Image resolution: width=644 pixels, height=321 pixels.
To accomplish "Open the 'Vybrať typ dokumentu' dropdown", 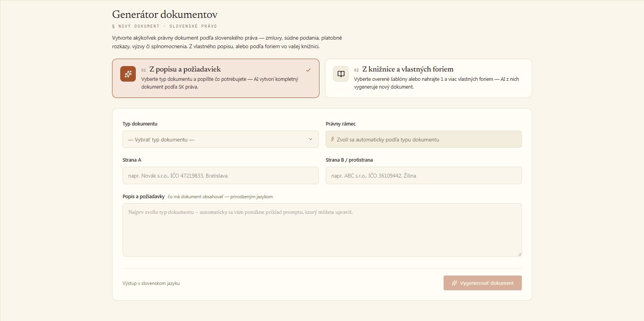I will coord(221,139).
